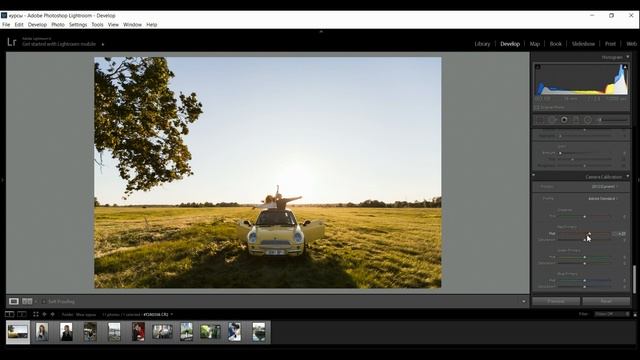Open the Tools menu
This screenshot has width=640, height=360.
pos(98,24)
